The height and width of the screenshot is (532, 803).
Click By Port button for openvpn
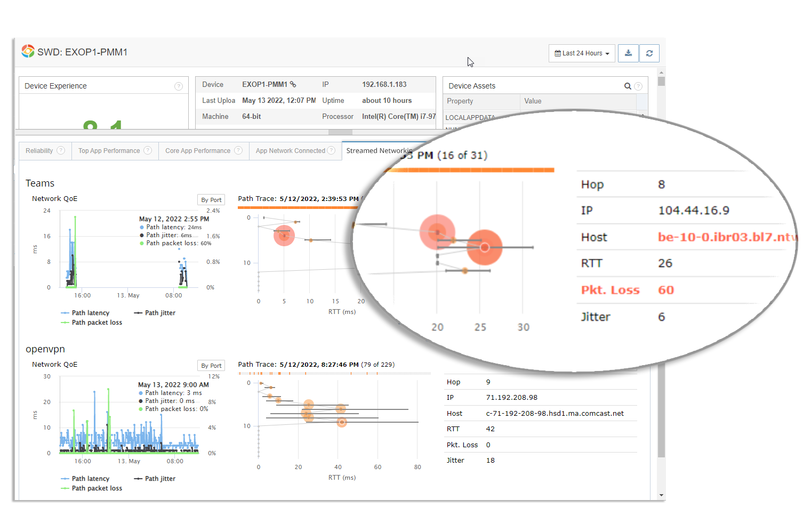(211, 366)
